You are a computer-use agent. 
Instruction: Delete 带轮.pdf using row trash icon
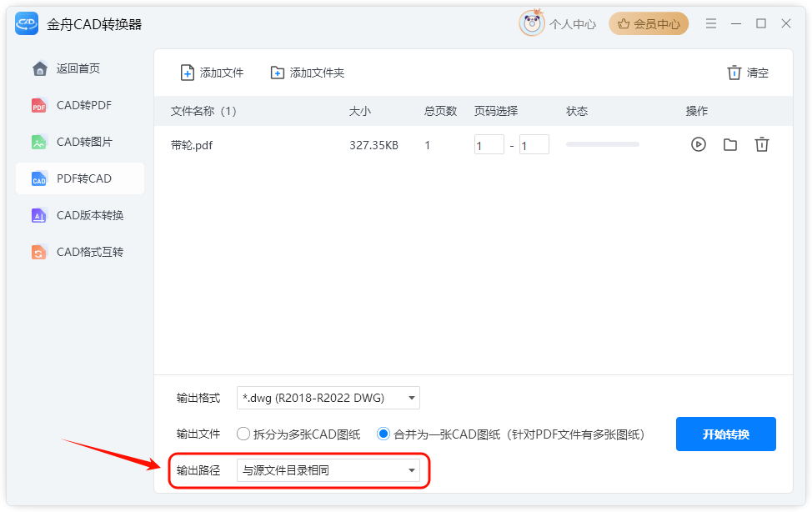point(761,144)
